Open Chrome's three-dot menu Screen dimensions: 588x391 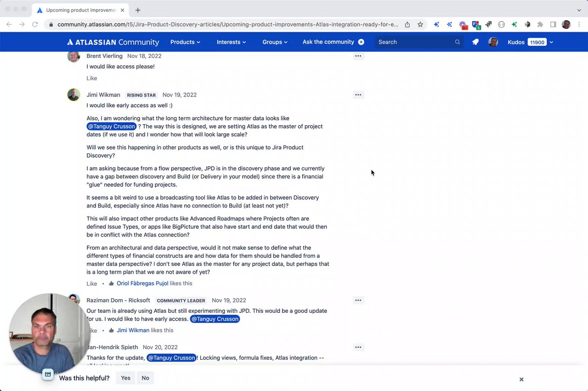(x=579, y=24)
